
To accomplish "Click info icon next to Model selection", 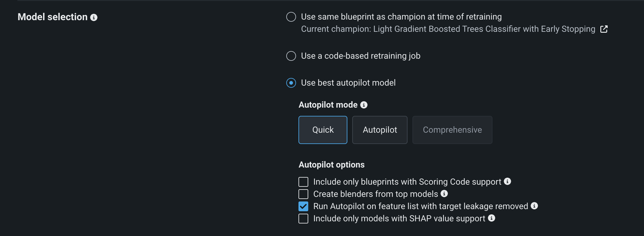I will [x=94, y=17].
